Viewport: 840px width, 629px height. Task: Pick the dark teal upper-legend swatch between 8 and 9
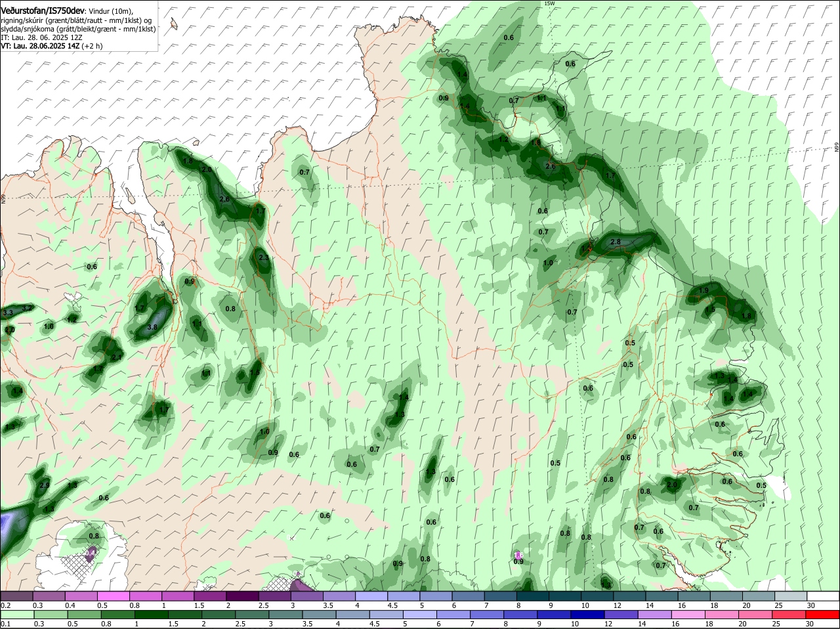[x=533, y=596]
